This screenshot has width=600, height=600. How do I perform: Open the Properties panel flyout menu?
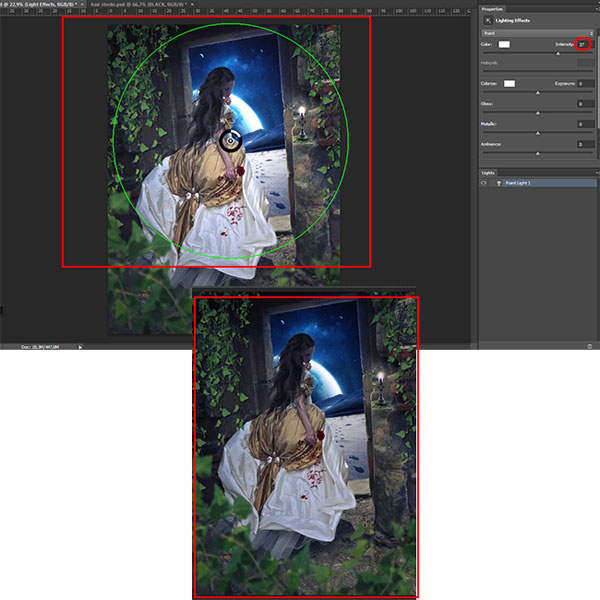pyautogui.click(x=597, y=9)
